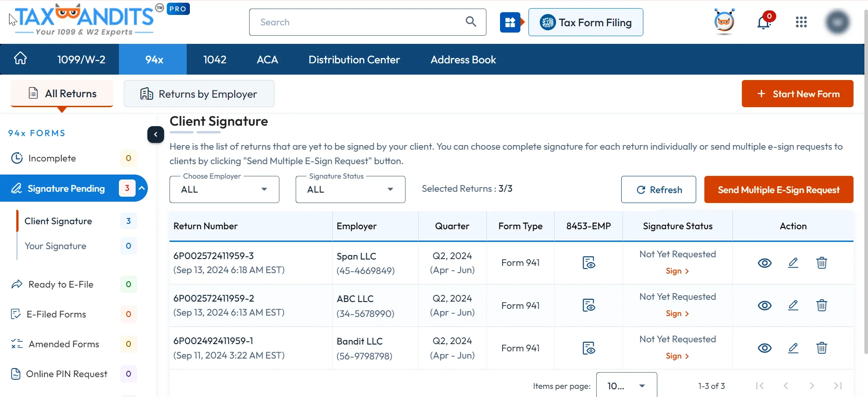Click return number 6P002492411959-1
Image resolution: width=868 pixels, height=397 pixels.
[x=213, y=341]
